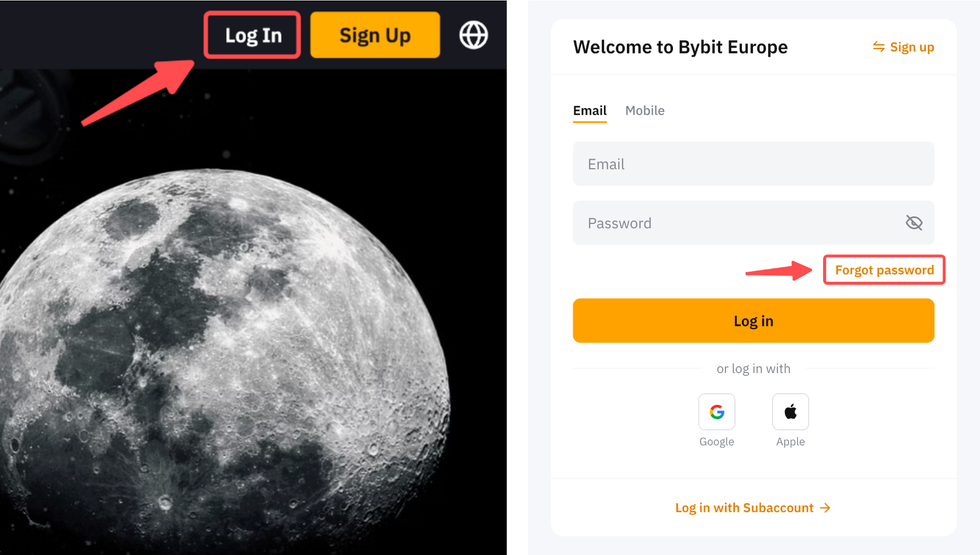Click the Apple label text
Image resolution: width=980 pixels, height=555 pixels.
tap(790, 441)
